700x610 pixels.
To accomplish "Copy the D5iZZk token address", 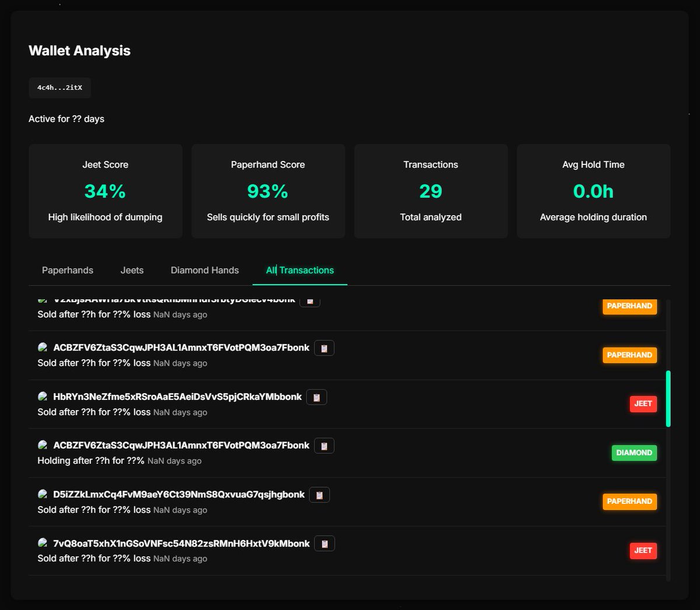I will [319, 494].
